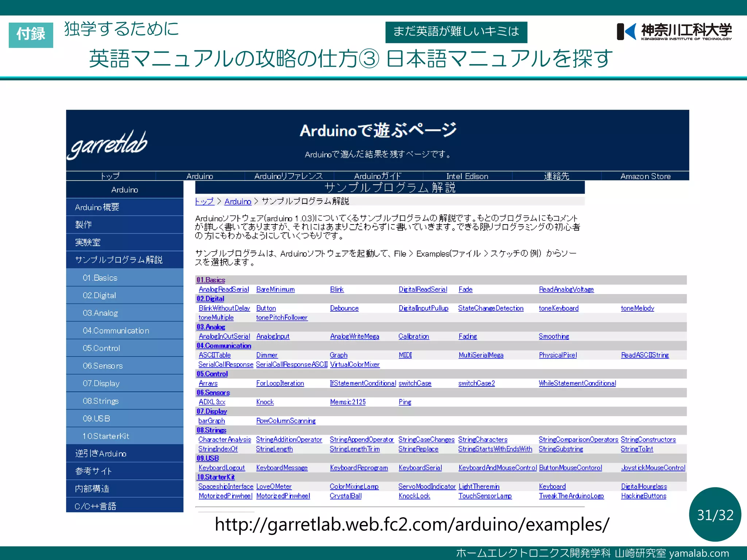Open 01.Basics in the sidebar
The width and height of the screenshot is (747, 560).
[125, 278]
